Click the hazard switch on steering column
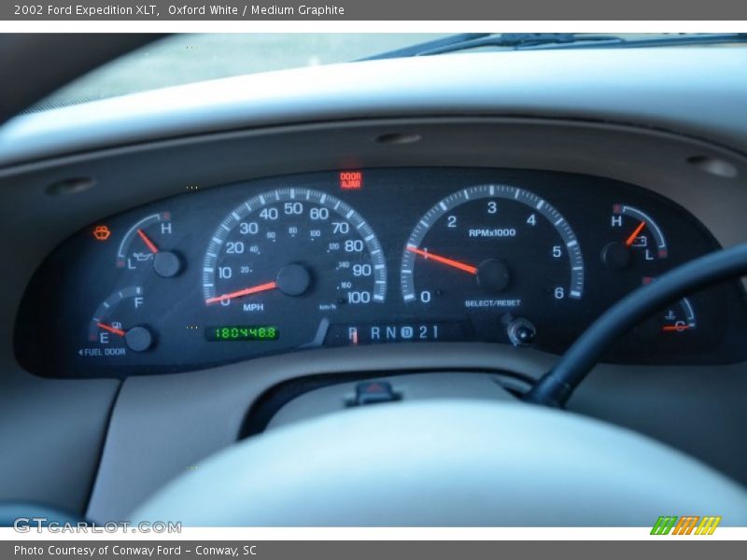 [x=374, y=392]
